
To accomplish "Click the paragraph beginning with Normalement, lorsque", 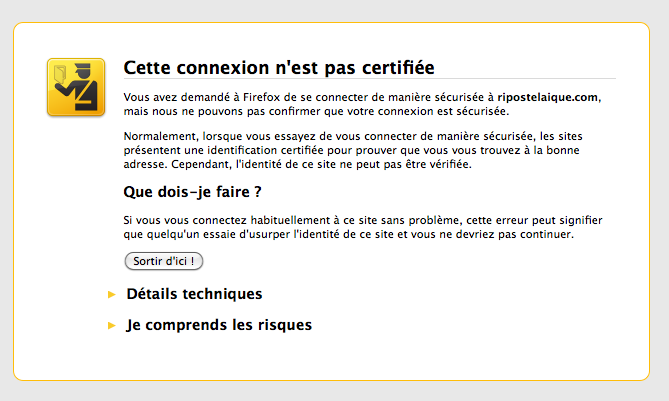I will [x=353, y=150].
